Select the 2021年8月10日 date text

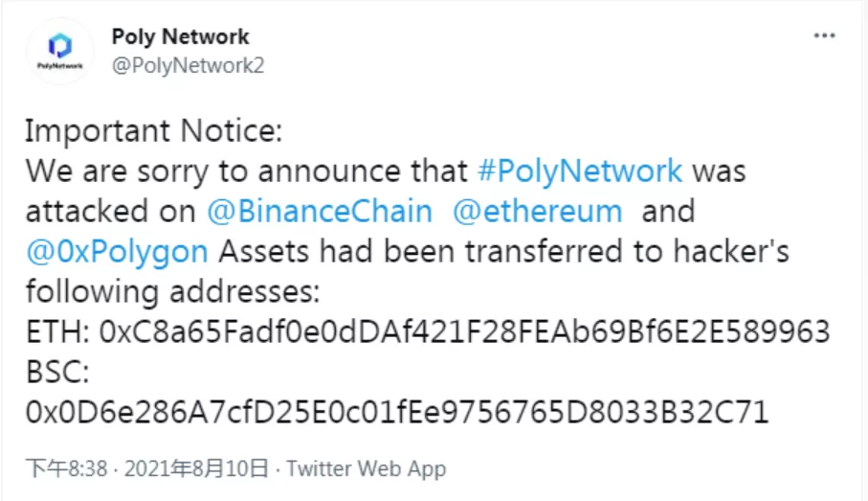(196, 468)
